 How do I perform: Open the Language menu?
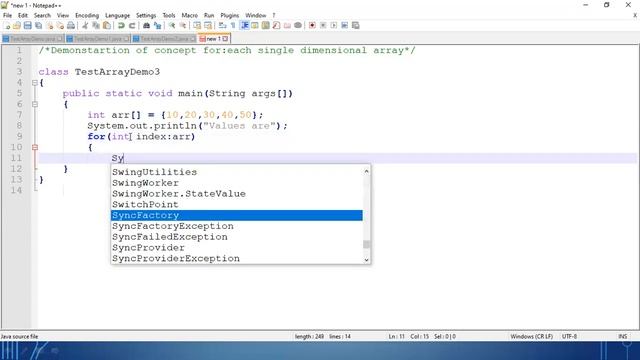pos(118,16)
